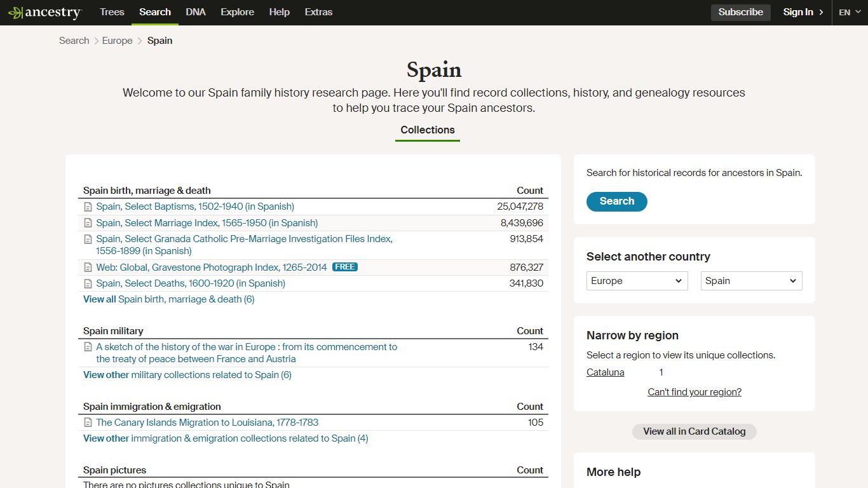
Task: Select the Cataluna region
Action: point(606,372)
